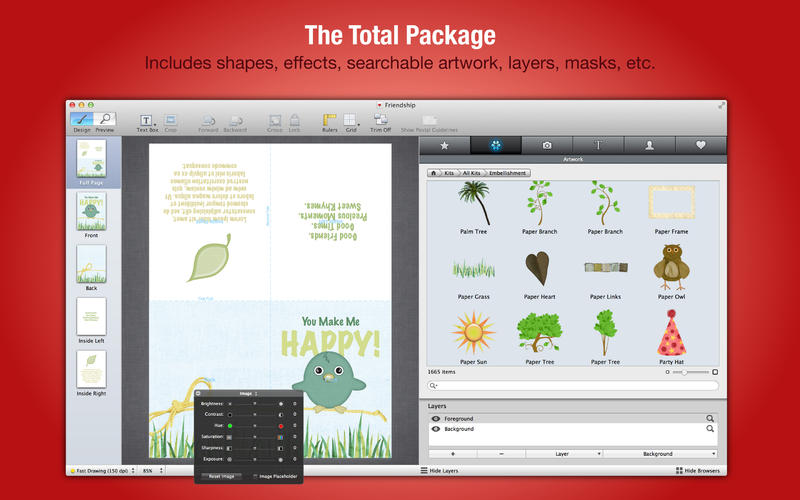
Task: Add a new layer with plus button
Action: (453, 454)
